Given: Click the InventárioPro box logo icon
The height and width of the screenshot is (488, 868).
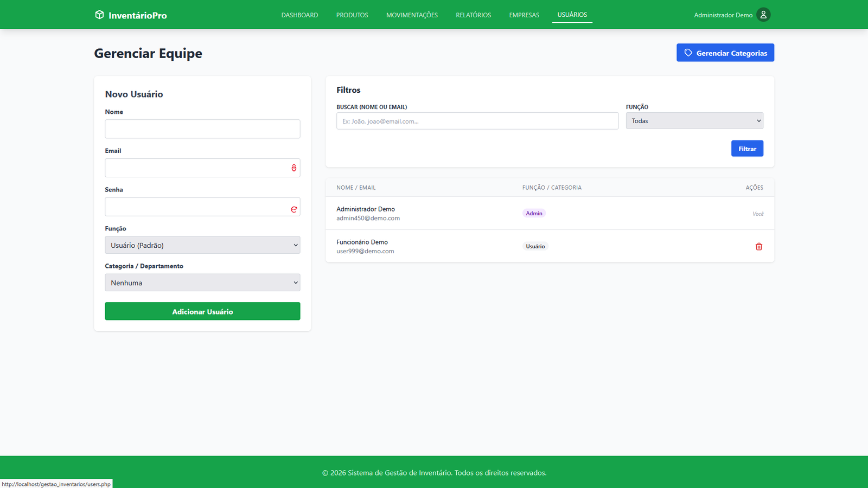Looking at the screenshot, I should click(99, 15).
